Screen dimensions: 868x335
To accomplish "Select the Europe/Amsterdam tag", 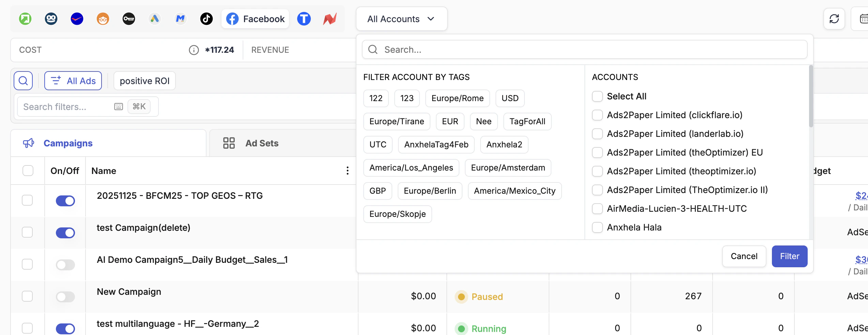I will pos(508,168).
